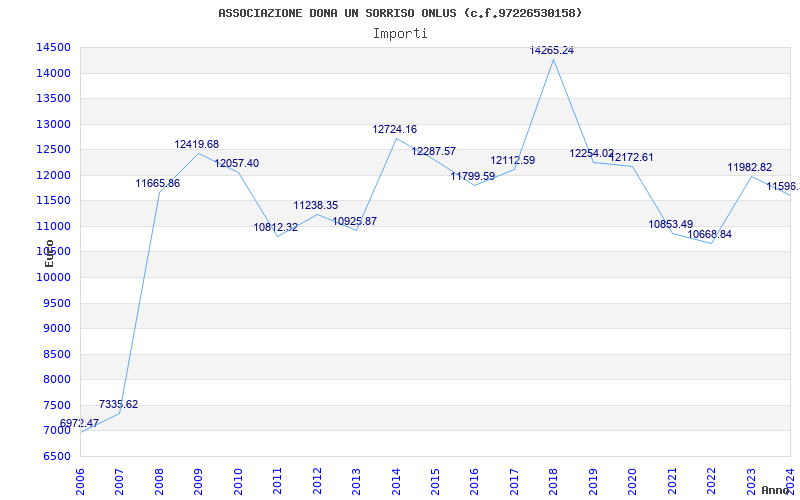Click the data label 10812.32
The height and width of the screenshot is (500, 800).
276,228
